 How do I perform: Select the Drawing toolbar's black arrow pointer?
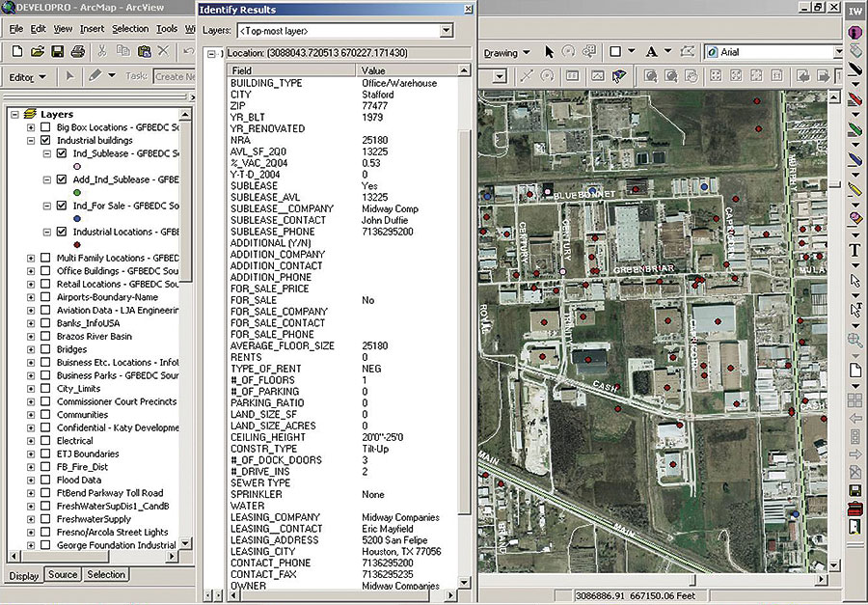[x=549, y=52]
